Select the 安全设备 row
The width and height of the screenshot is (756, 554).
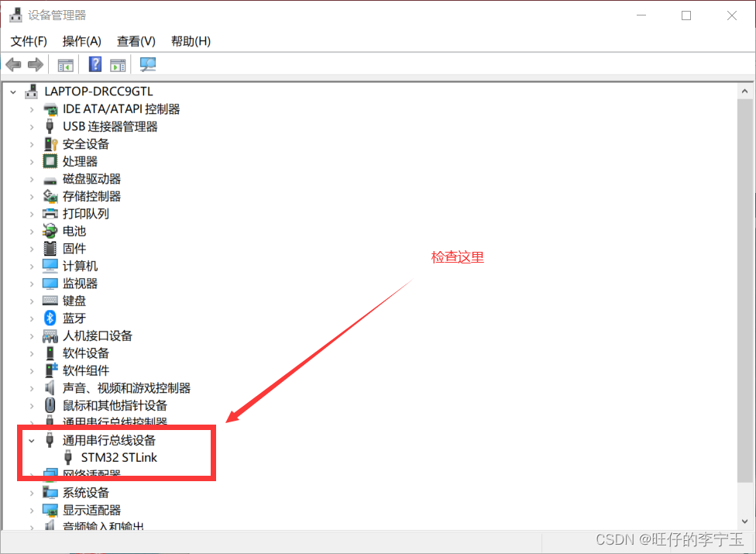[86, 143]
